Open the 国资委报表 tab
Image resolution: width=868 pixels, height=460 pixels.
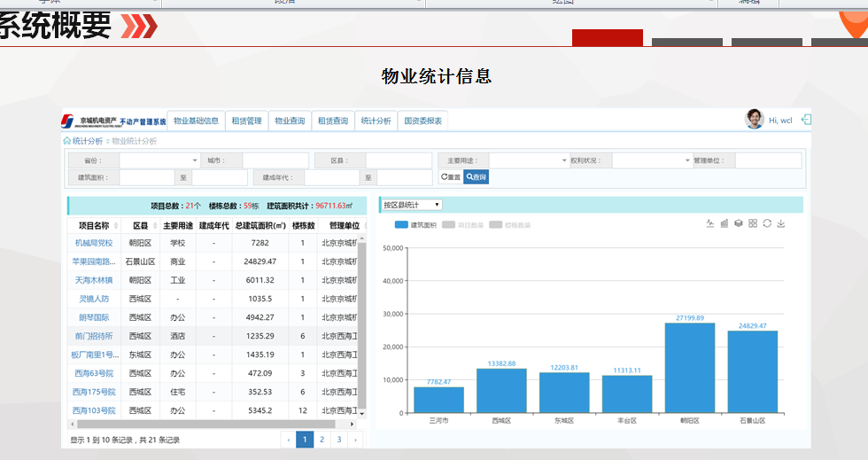coord(423,121)
